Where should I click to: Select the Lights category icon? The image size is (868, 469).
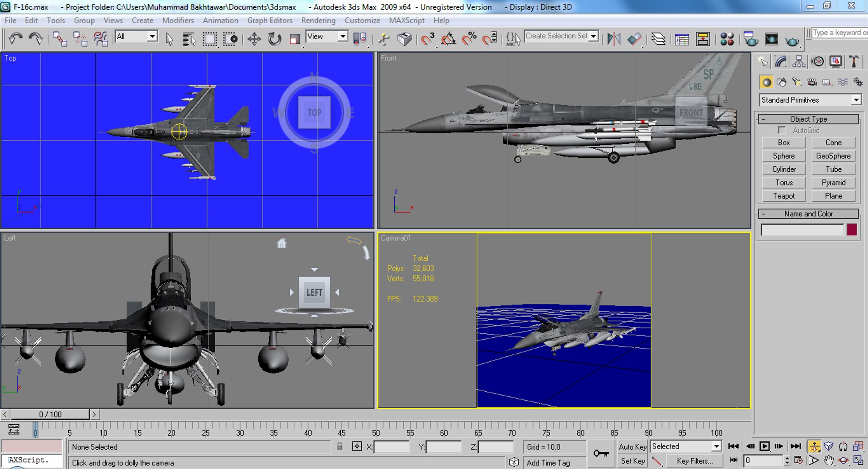coord(797,82)
